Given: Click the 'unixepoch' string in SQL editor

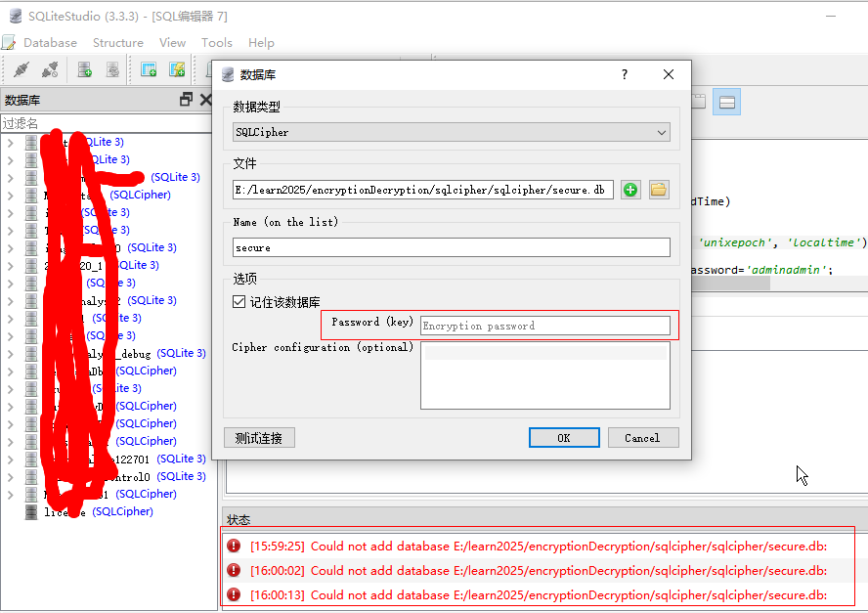Looking at the screenshot, I should click(733, 242).
